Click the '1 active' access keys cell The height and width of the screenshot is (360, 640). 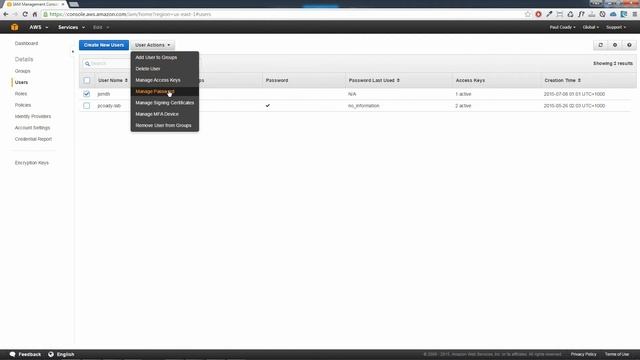click(463, 94)
